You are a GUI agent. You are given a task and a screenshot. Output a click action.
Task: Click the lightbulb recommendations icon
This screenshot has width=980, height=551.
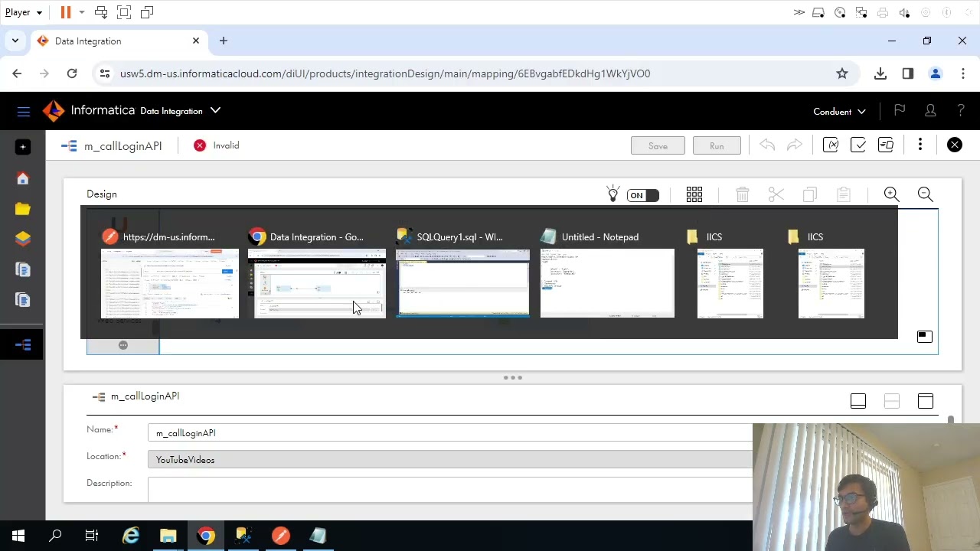pyautogui.click(x=613, y=194)
